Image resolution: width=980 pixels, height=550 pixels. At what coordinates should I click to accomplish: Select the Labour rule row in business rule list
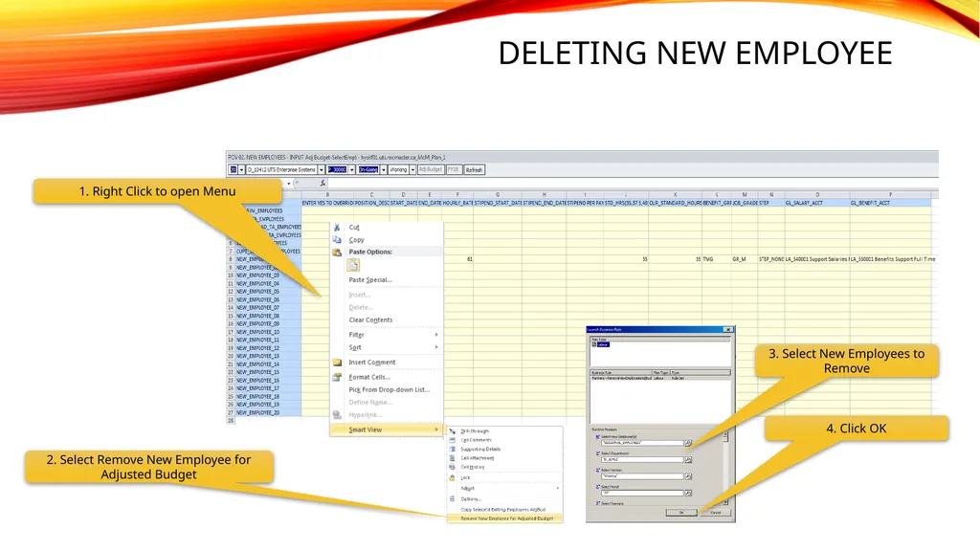click(x=660, y=378)
